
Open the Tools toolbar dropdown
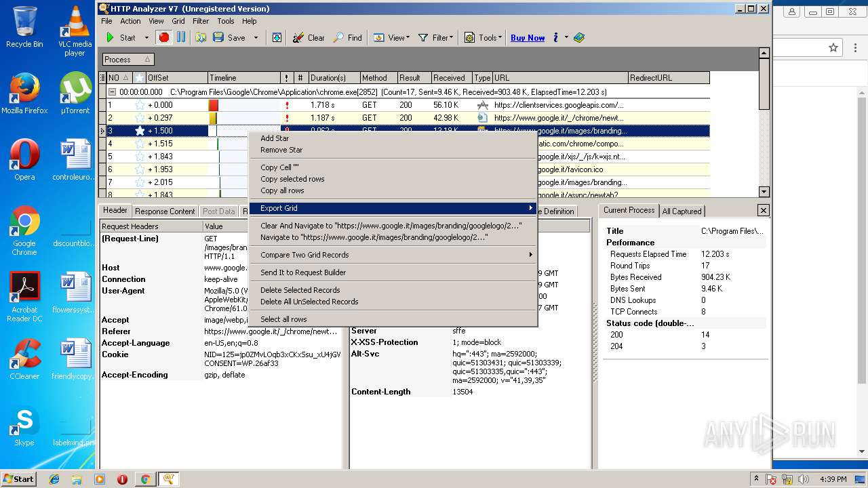click(x=483, y=38)
